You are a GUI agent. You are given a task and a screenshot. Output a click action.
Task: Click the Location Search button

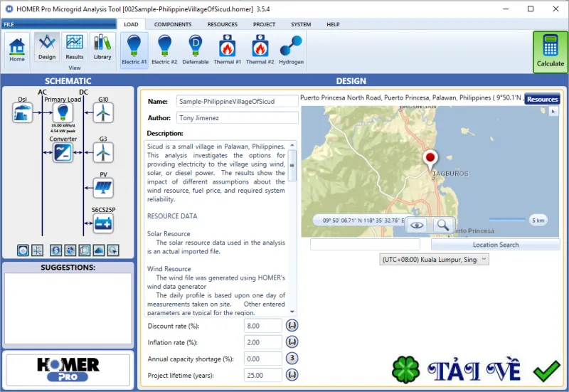[495, 245]
